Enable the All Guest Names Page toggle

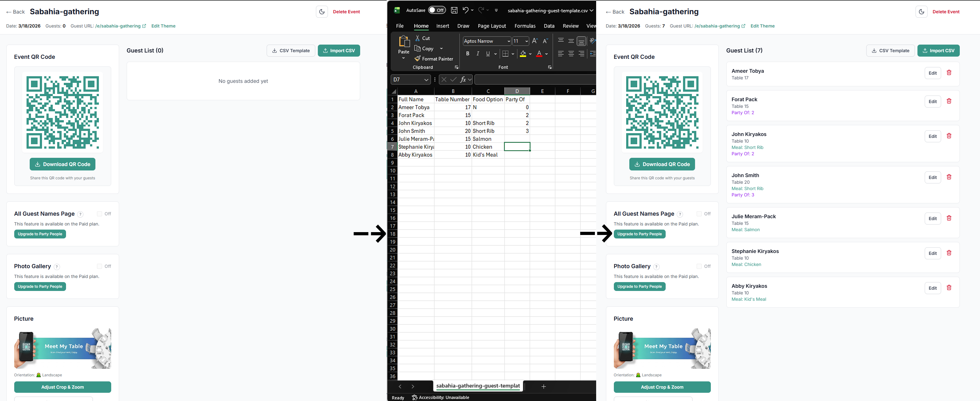point(99,214)
